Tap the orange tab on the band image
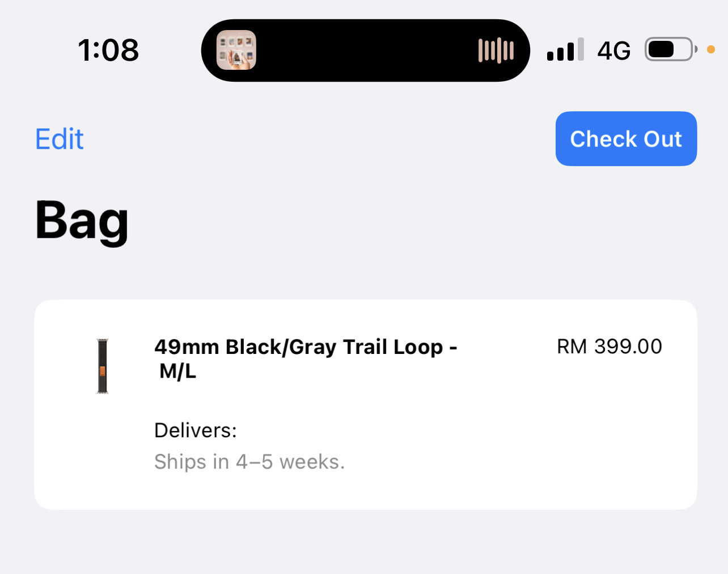Viewport: 728px width, 574px height. [x=103, y=372]
